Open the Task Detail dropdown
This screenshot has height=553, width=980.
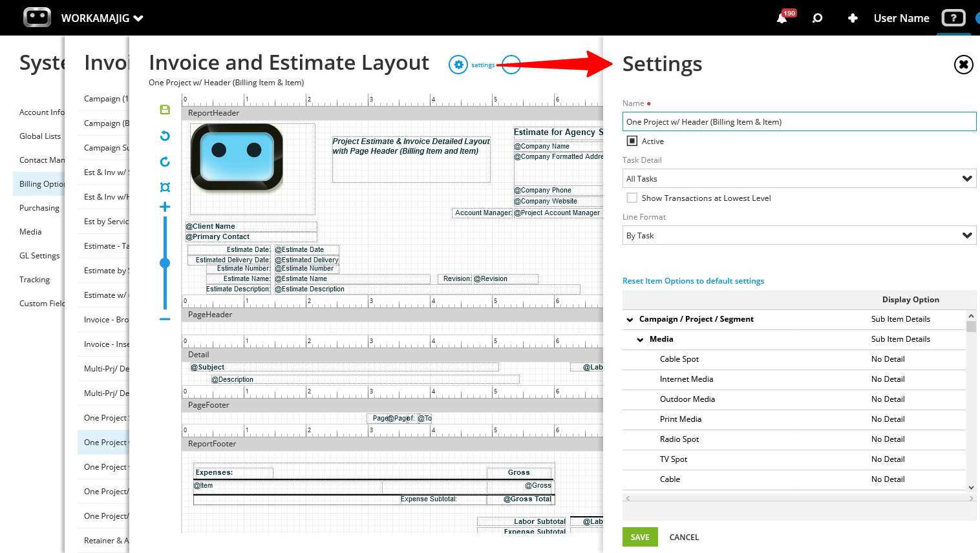click(799, 178)
